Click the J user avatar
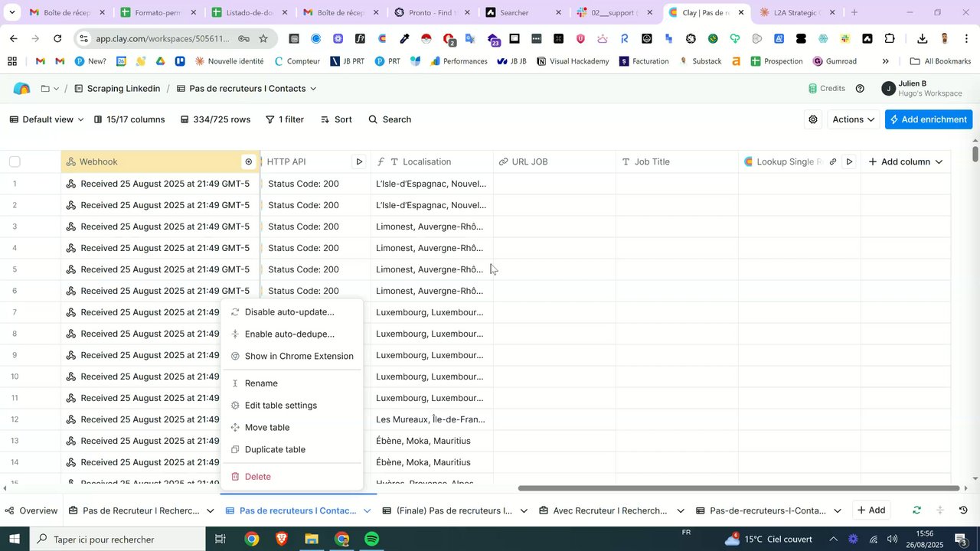This screenshot has height=551, width=980. [889, 89]
